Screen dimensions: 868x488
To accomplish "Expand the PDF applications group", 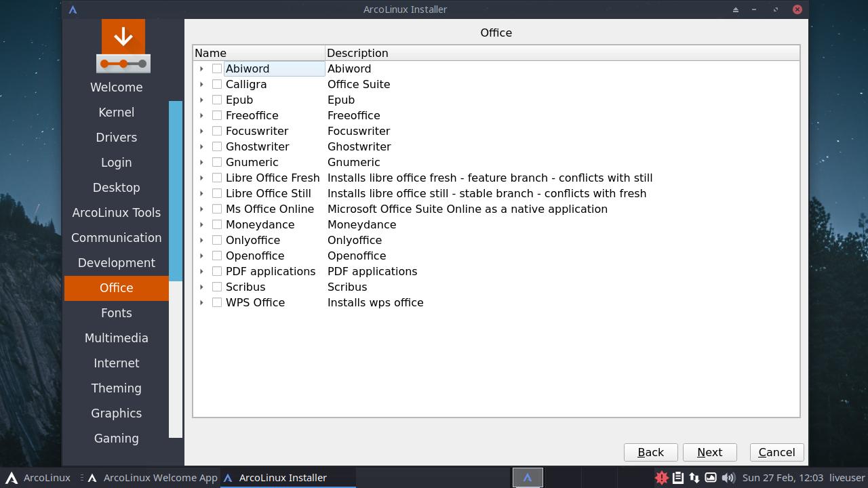I will (x=201, y=271).
